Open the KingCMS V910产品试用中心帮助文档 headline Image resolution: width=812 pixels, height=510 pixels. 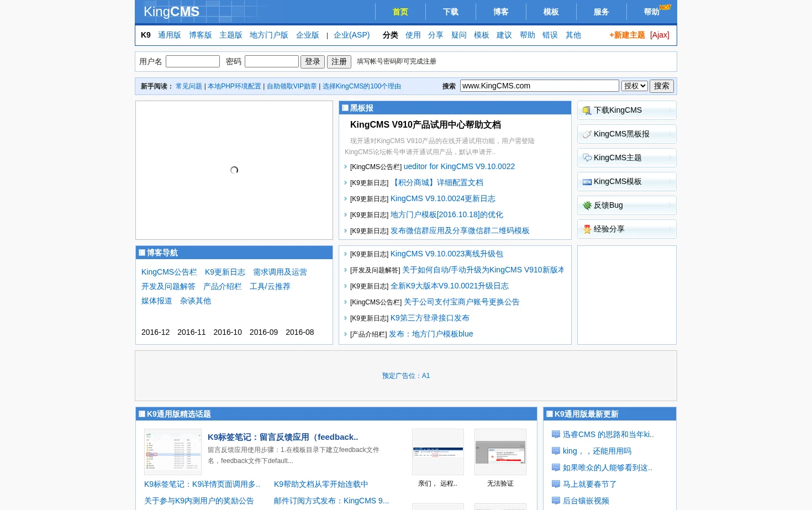coord(425,125)
